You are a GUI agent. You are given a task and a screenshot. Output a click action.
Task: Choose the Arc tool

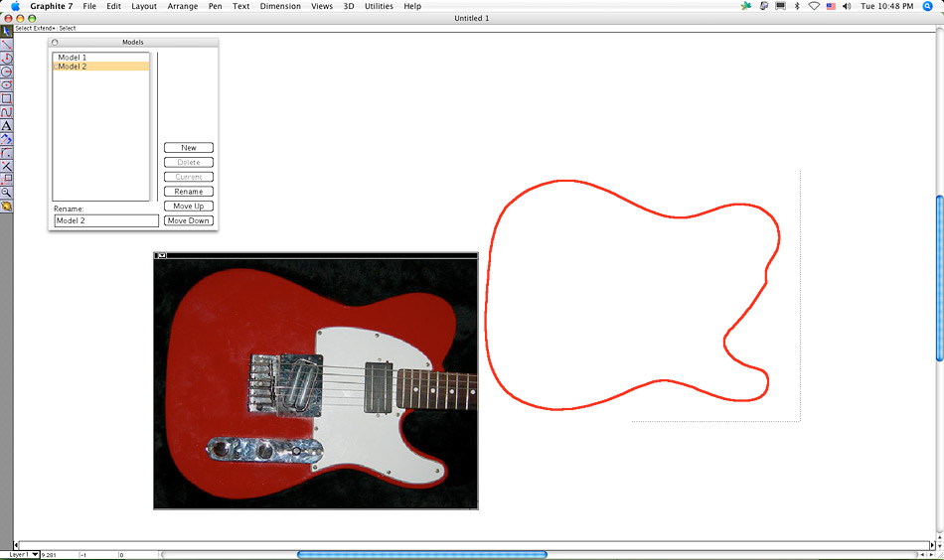click(6, 59)
